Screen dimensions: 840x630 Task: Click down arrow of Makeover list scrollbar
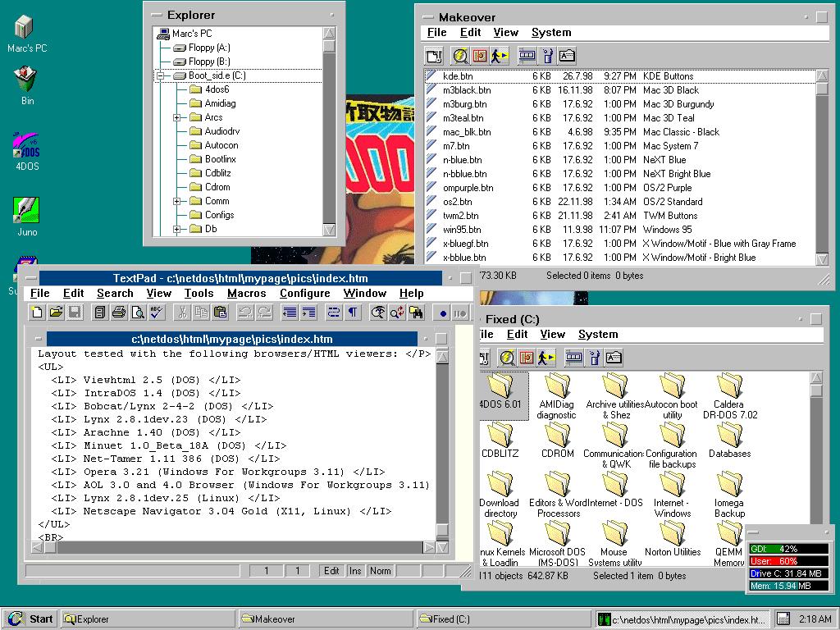tap(822, 258)
